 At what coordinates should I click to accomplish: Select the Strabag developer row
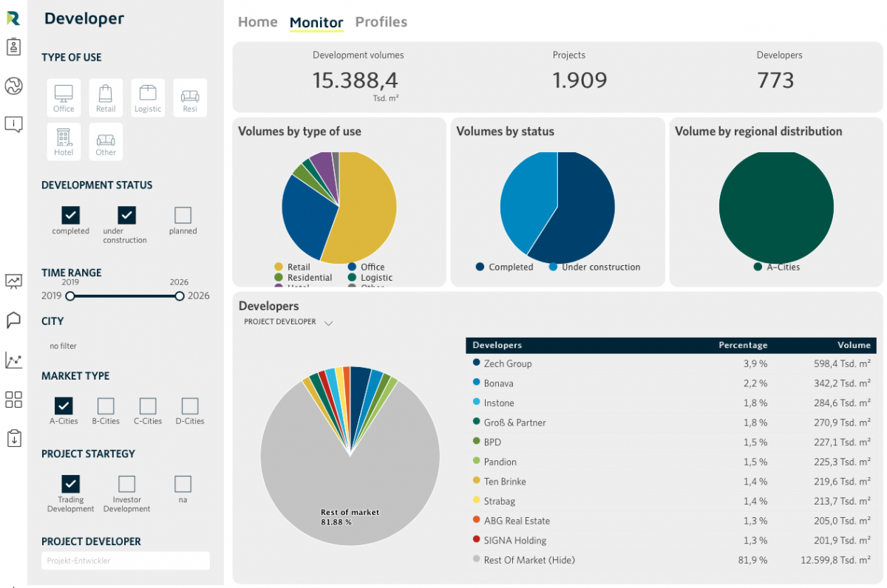672,501
